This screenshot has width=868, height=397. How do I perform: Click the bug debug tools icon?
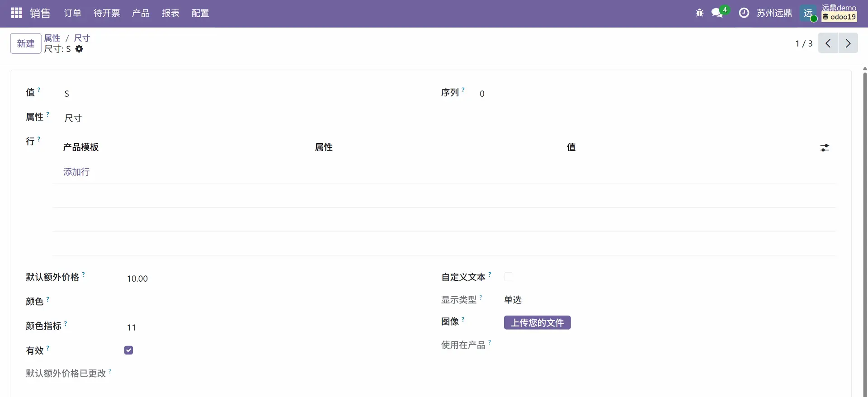click(699, 13)
